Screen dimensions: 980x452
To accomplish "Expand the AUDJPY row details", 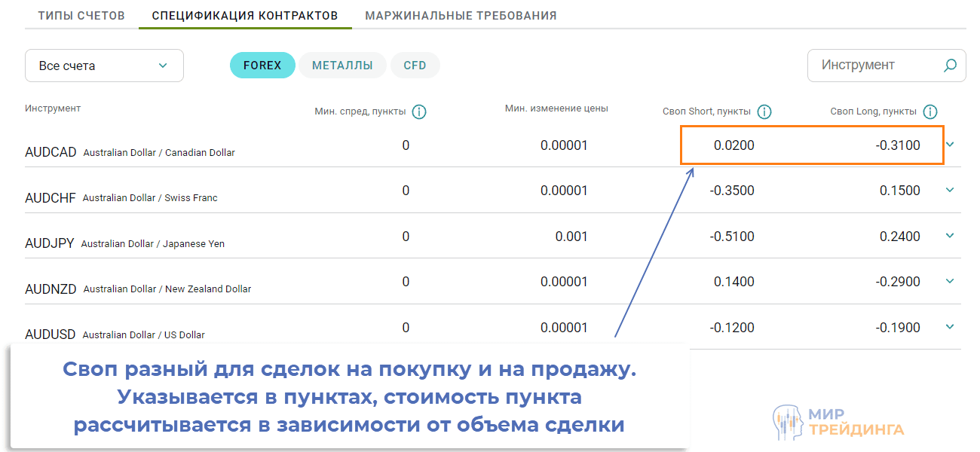I will pyautogui.click(x=950, y=236).
